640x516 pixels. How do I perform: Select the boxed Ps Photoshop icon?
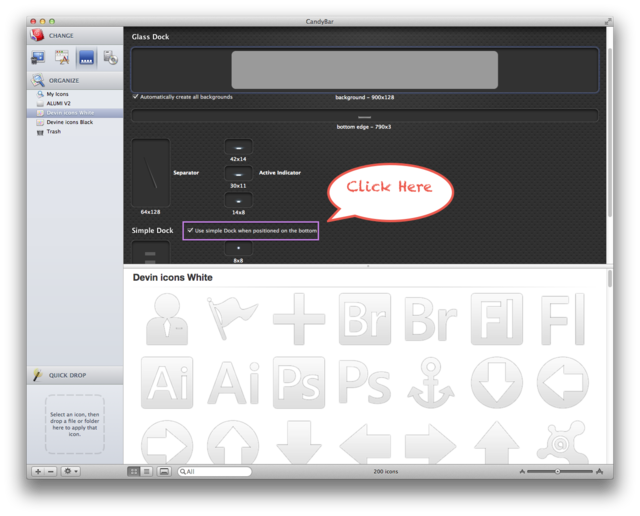pyautogui.click(x=299, y=383)
